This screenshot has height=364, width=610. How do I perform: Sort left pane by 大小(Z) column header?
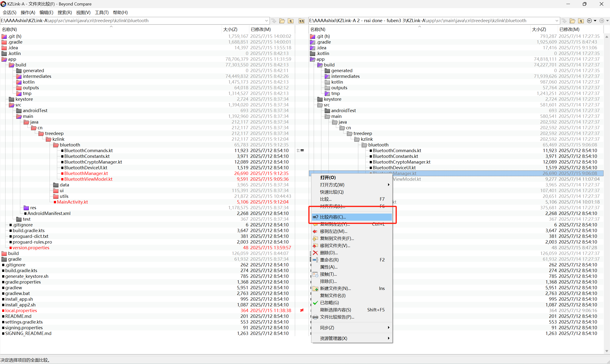click(x=236, y=29)
